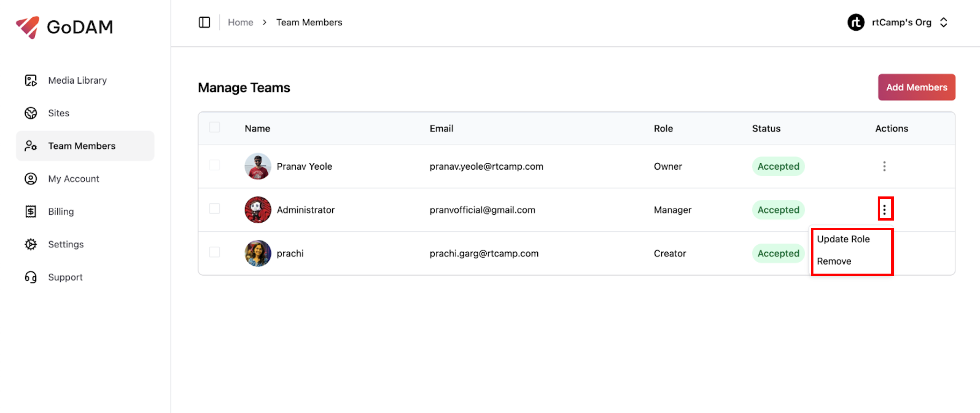
Task: Go to Home via breadcrumb link
Action: pyautogui.click(x=240, y=22)
